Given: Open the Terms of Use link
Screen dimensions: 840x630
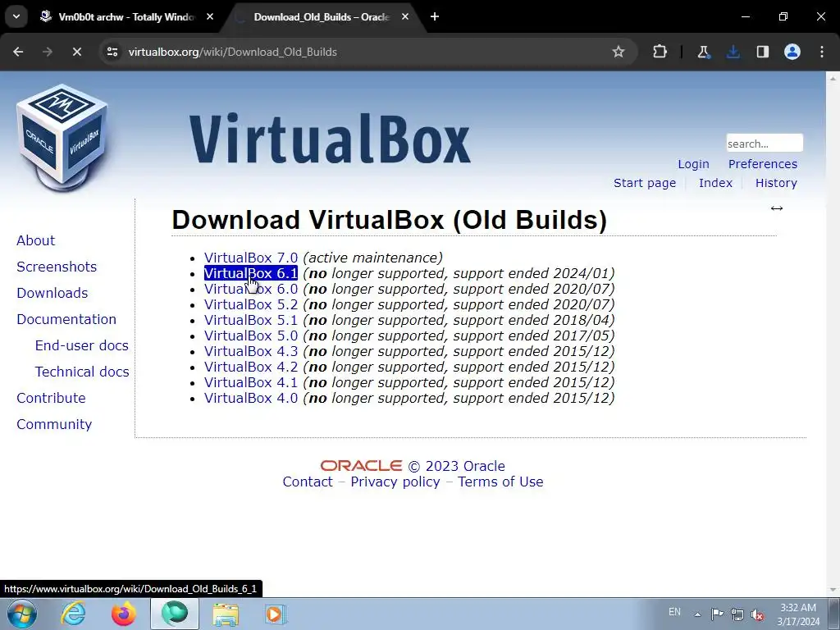Looking at the screenshot, I should pyautogui.click(x=500, y=482).
